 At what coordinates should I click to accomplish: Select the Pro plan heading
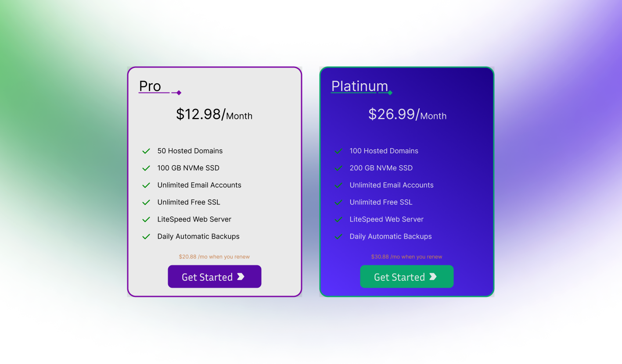(149, 86)
